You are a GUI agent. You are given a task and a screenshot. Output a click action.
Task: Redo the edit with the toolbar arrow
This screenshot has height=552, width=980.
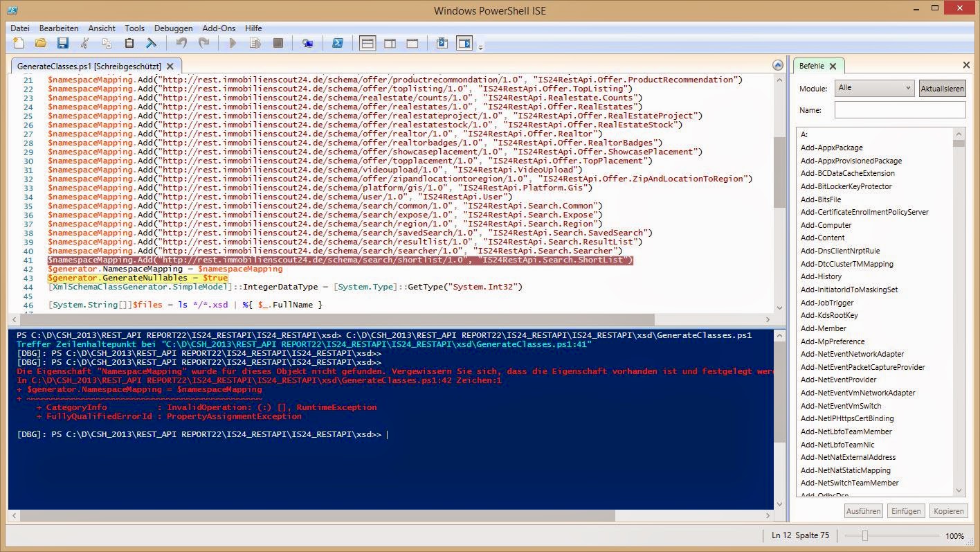click(203, 44)
